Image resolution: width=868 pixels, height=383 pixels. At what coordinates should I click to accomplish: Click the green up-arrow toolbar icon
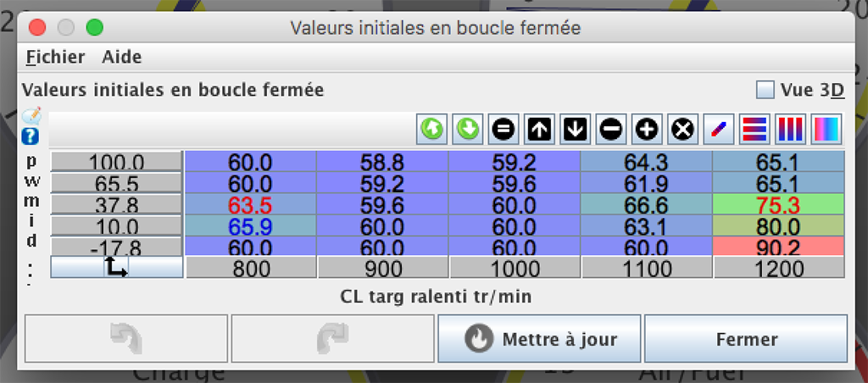(x=431, y=130)
